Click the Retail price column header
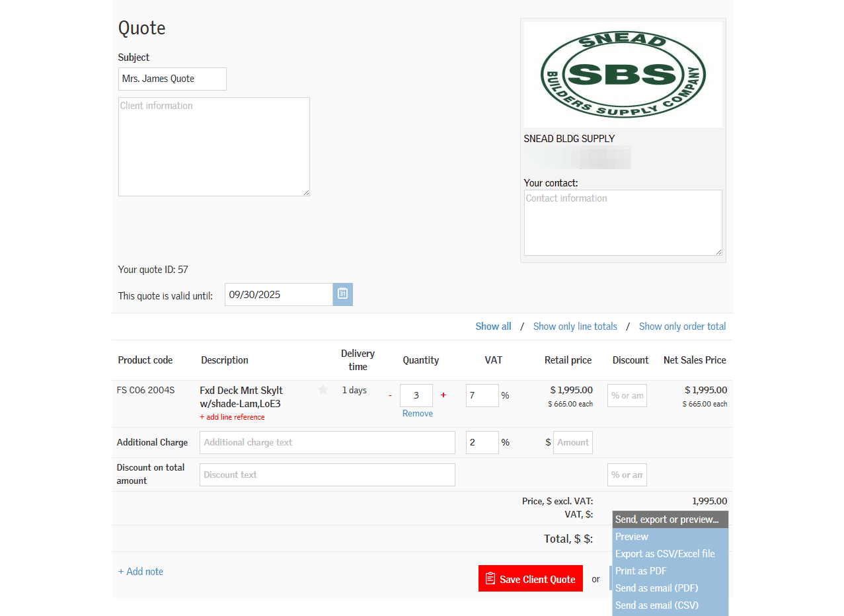 coord(568,360)
